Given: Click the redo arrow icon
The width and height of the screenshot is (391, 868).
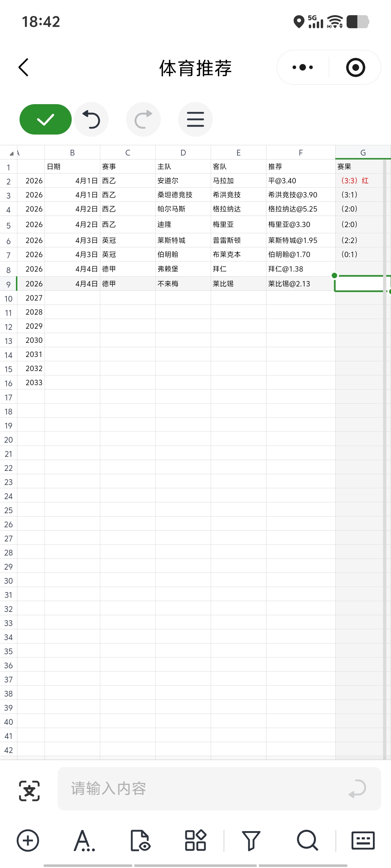Looking at the screenshot, I should click(x=143, y=119).
